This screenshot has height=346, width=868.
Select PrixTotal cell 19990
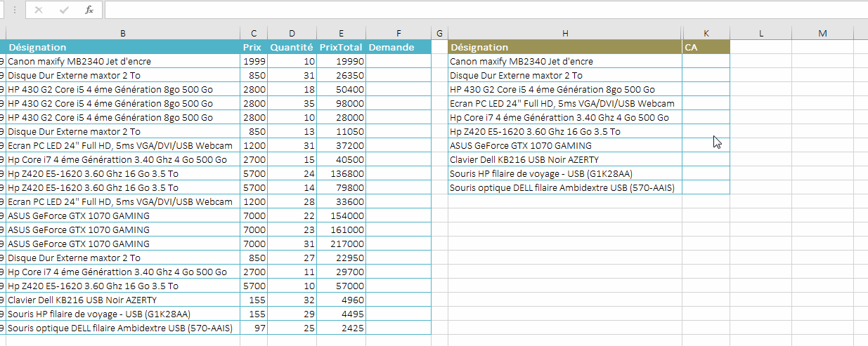(341, 61)
